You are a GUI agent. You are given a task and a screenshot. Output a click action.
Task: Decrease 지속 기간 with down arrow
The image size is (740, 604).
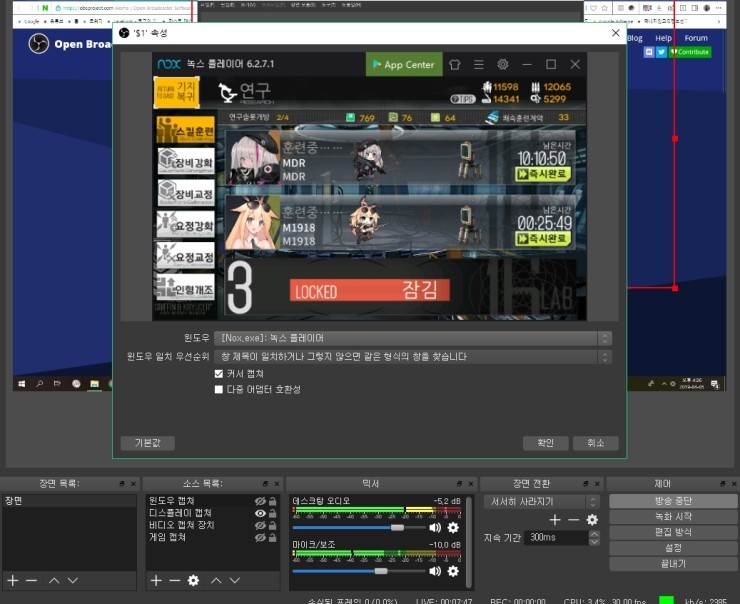coord(595,541)
